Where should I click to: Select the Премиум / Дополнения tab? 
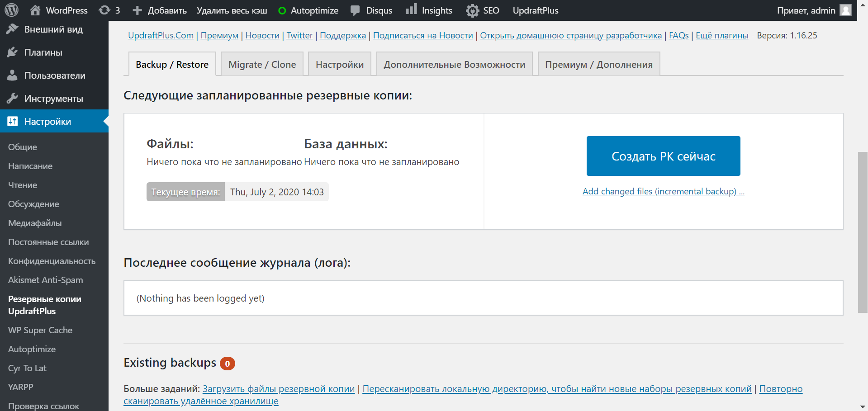coord(598,65)
